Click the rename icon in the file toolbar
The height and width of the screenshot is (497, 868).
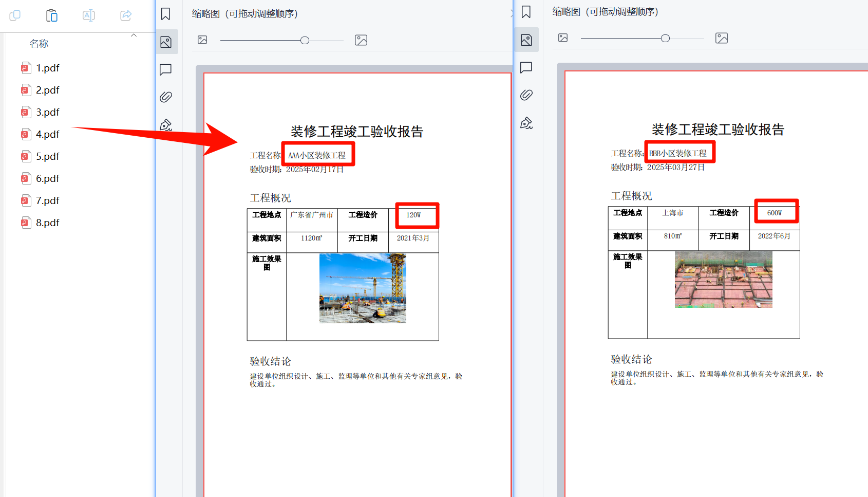click(x=88, y=15)
